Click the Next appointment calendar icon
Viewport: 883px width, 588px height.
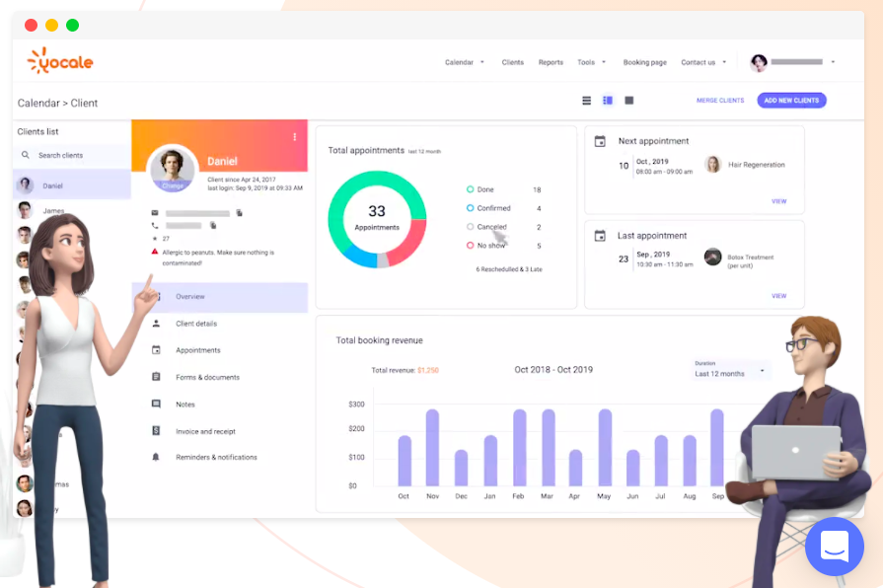(600, 141)
